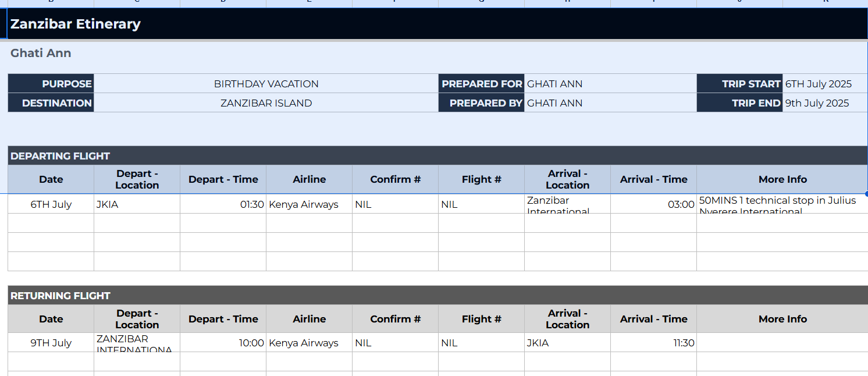The width and height of the screenshot is (868, 376).
Task: Click the 10:00 return depart time cell
Action: click(x=223, y=343)
